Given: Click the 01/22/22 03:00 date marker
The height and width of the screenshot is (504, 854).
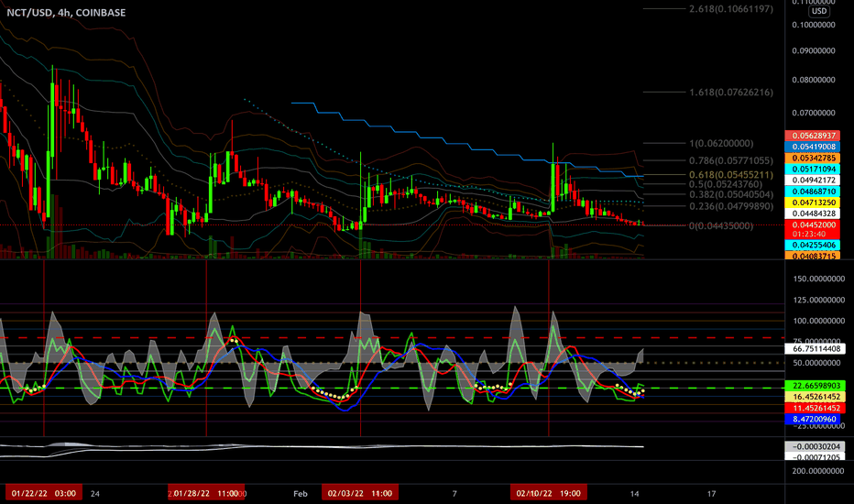Looking at the screenshot, I should [44, 493].
